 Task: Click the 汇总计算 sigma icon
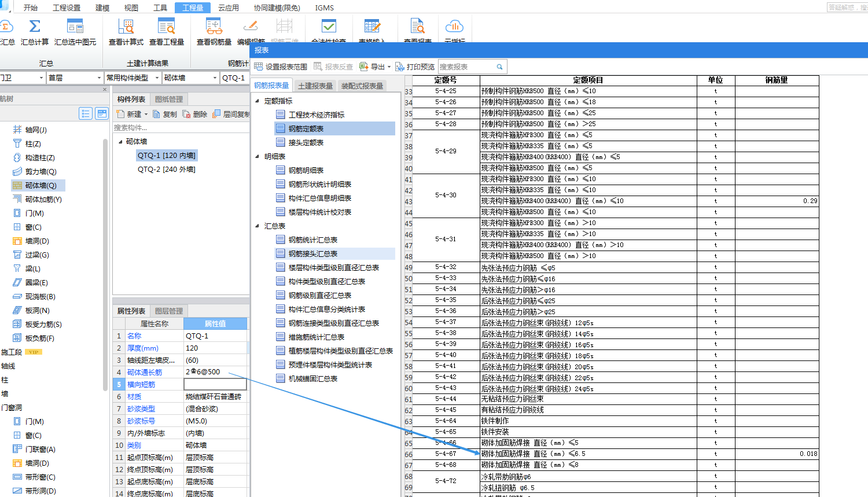click(x=35, y=27)
